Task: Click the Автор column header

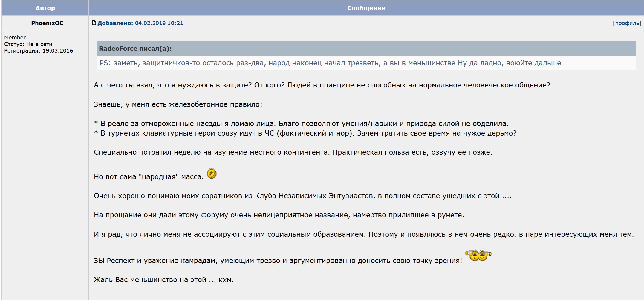Action: [45, 8]
